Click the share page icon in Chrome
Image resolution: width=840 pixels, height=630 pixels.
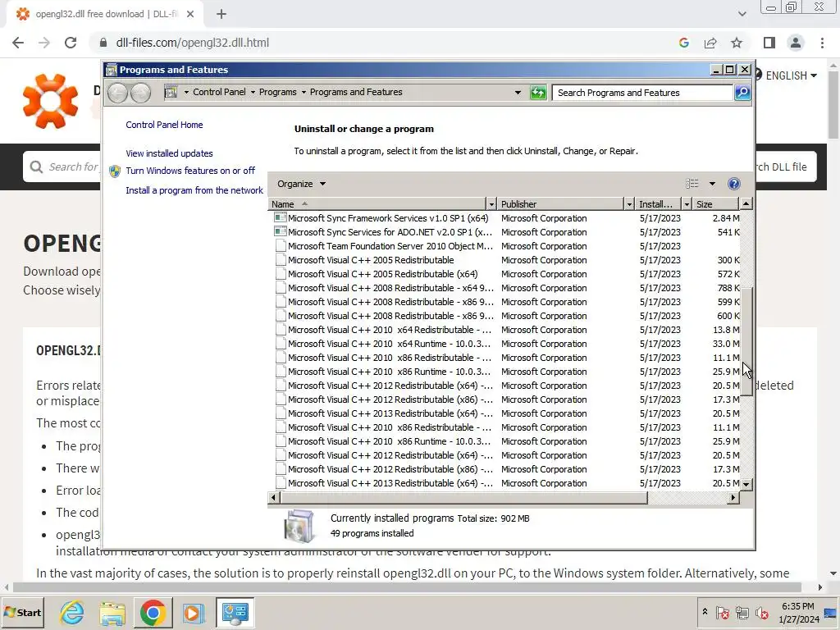point(710,43)
